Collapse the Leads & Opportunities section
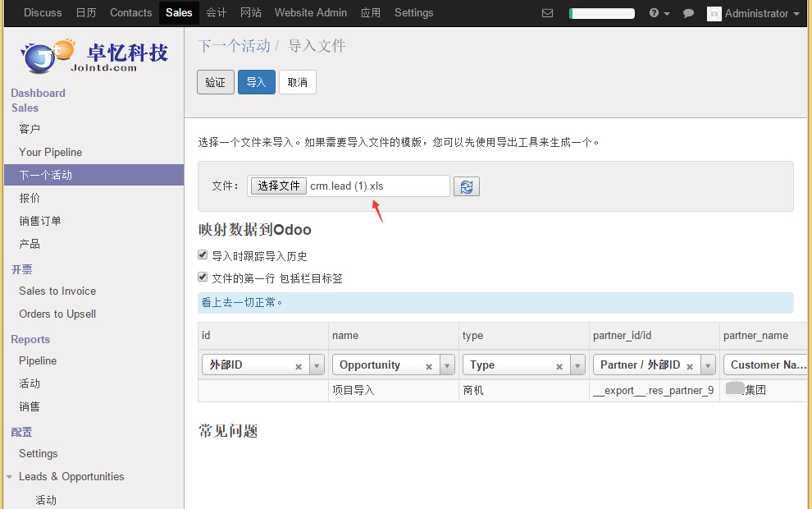This screenshot has width=812, height=509. tap(10, 476)
